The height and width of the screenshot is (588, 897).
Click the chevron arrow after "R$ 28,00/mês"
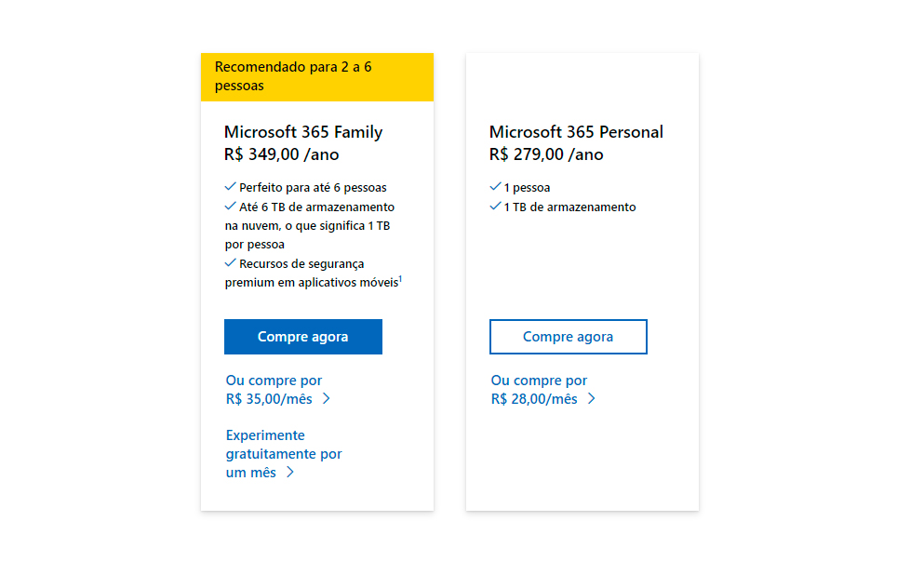point(592,399)
